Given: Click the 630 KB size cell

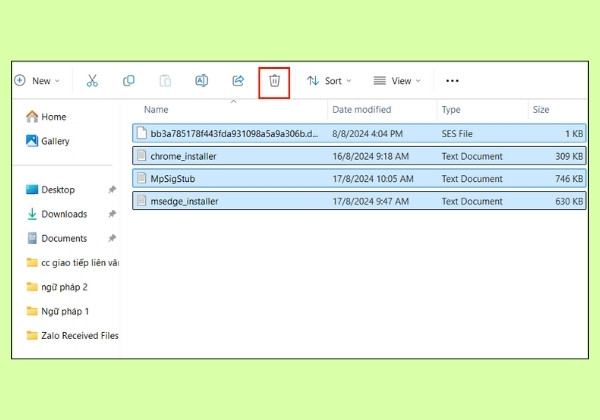Looking at the screenshot, I should (x=569, y=202).
